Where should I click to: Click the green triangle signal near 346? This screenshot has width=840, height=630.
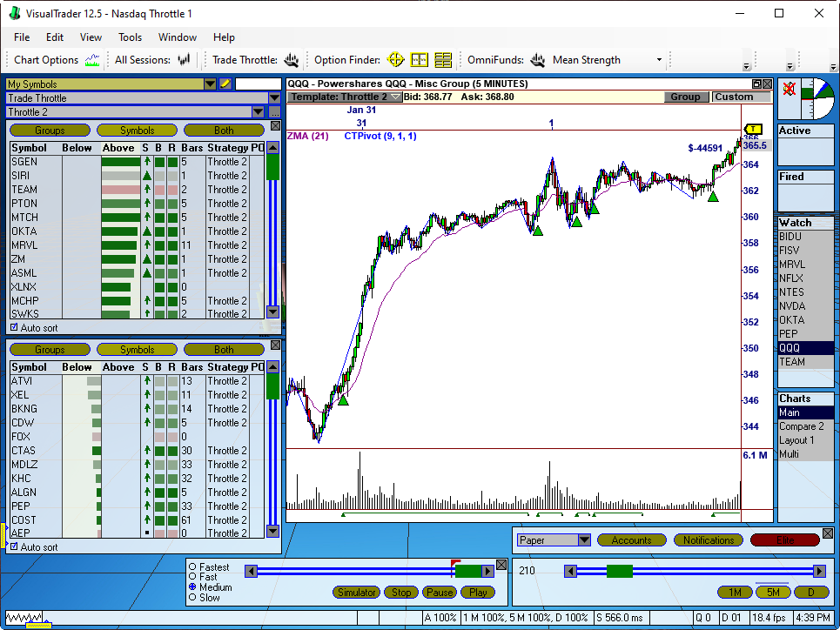[343, 399]
